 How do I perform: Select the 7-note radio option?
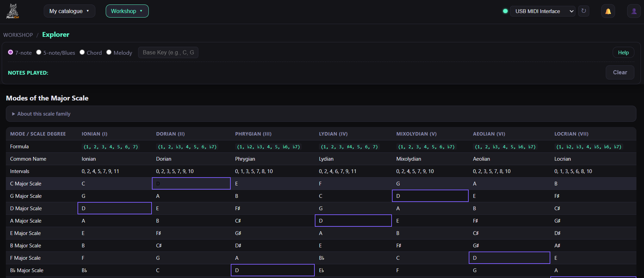[x=11, y=52]
